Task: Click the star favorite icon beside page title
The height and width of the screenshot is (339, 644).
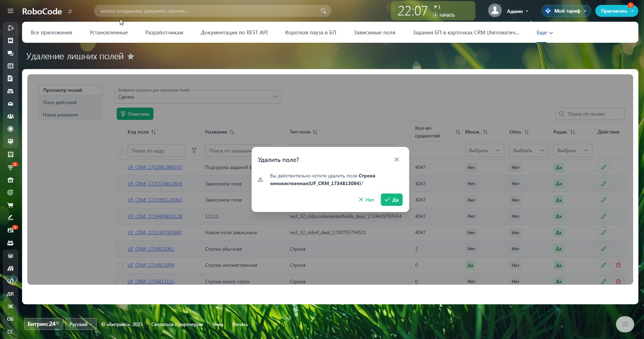Action: pos(131,56)
